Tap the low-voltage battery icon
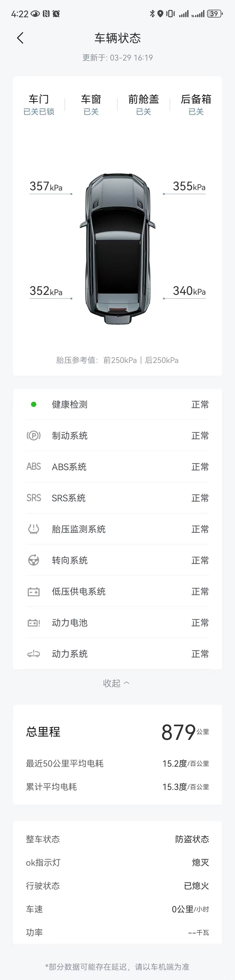235x980 pixels. (x=34, y=592)
